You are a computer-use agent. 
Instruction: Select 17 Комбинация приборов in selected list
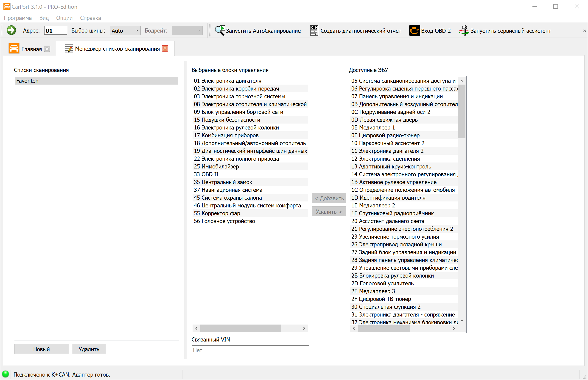point(226,135)
